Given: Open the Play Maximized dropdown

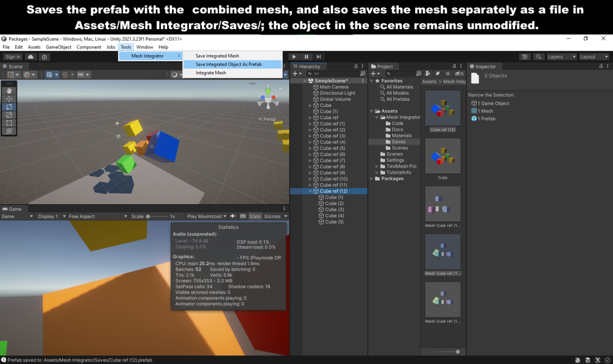Looking at the screenshot, I should (x=207, y=216).
